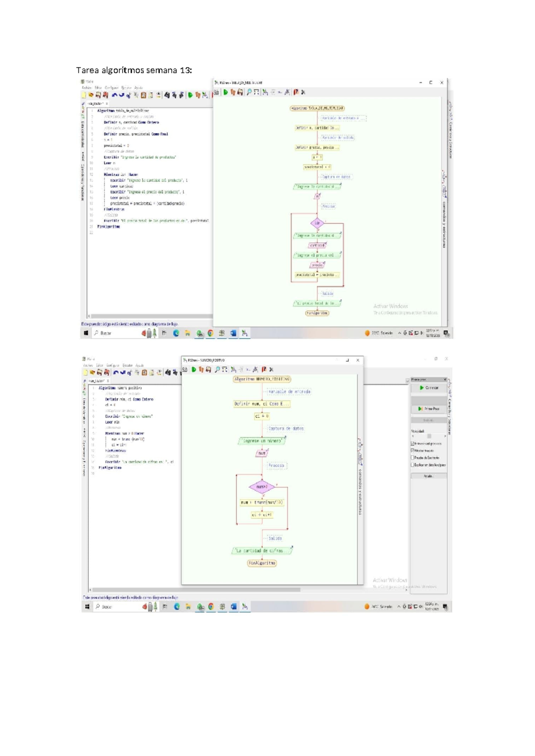
Task: Open 'Archivo' menu in the top PSeInt window
Action: coord(86,88)
